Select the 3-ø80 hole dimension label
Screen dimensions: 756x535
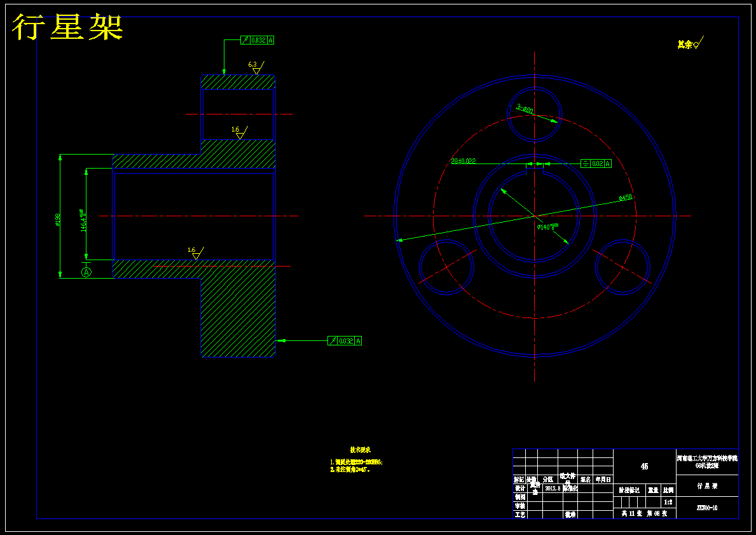525,109
